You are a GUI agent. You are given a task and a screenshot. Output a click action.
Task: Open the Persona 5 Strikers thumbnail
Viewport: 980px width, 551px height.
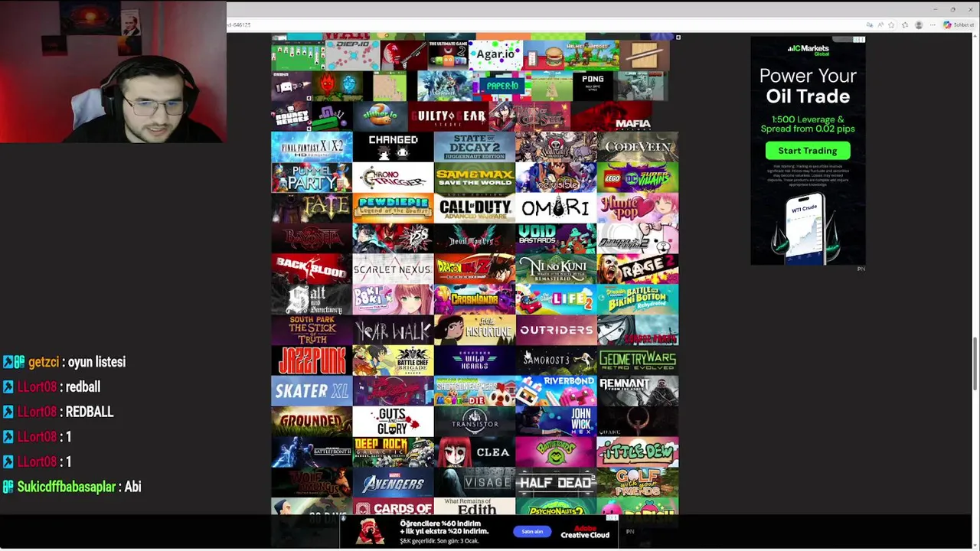(393, 238)
